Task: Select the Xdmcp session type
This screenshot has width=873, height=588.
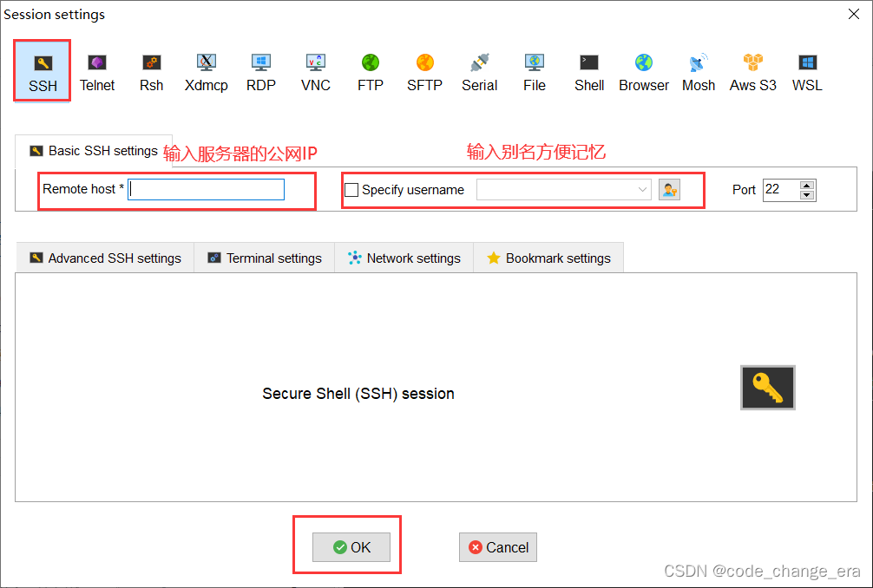Action: 206,73
